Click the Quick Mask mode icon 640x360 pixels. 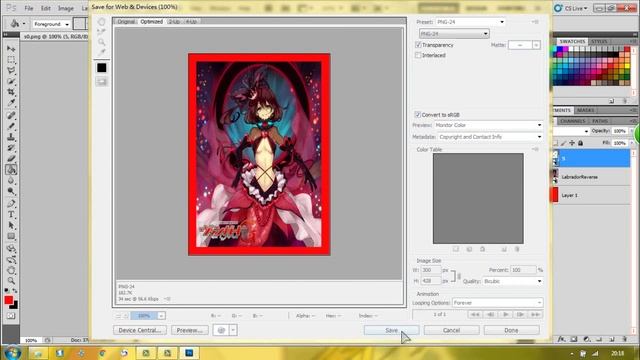coord(11,316)
